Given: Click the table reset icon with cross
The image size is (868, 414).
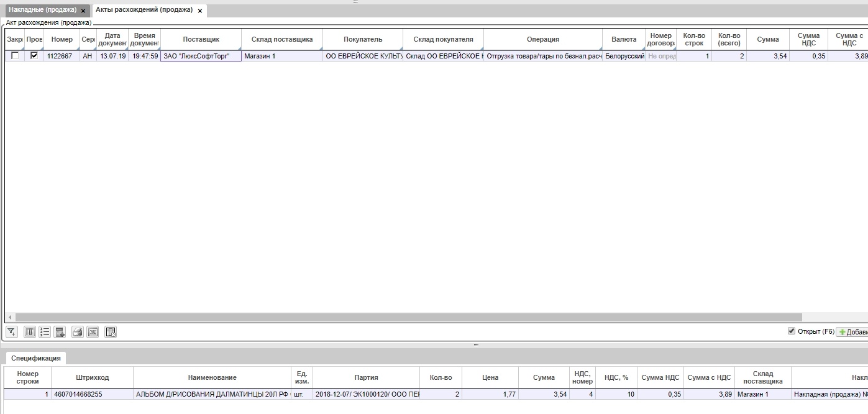Looking at the screenshot, I should pyautogui.click(x=111, y=333).
